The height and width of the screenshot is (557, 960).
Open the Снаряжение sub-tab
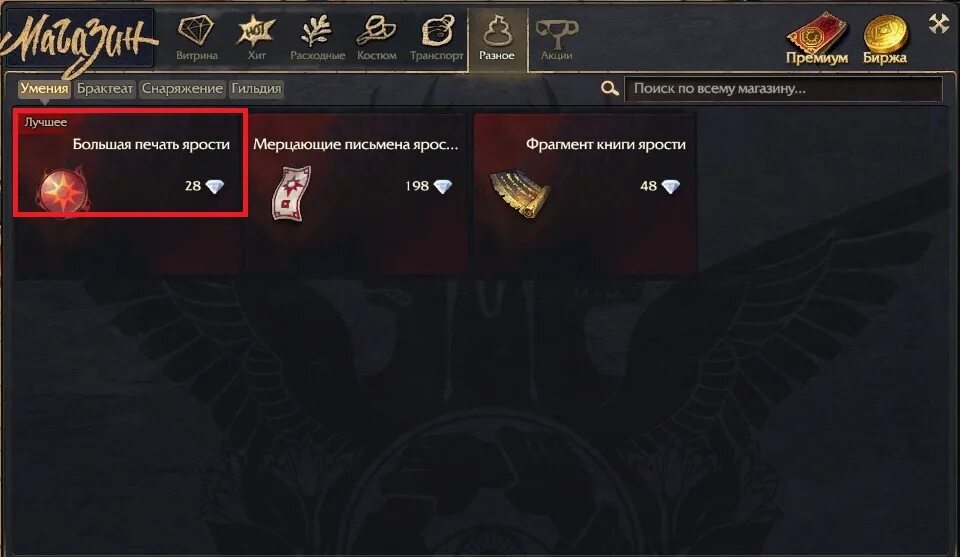pyautogui.click(x=182, y=89)
